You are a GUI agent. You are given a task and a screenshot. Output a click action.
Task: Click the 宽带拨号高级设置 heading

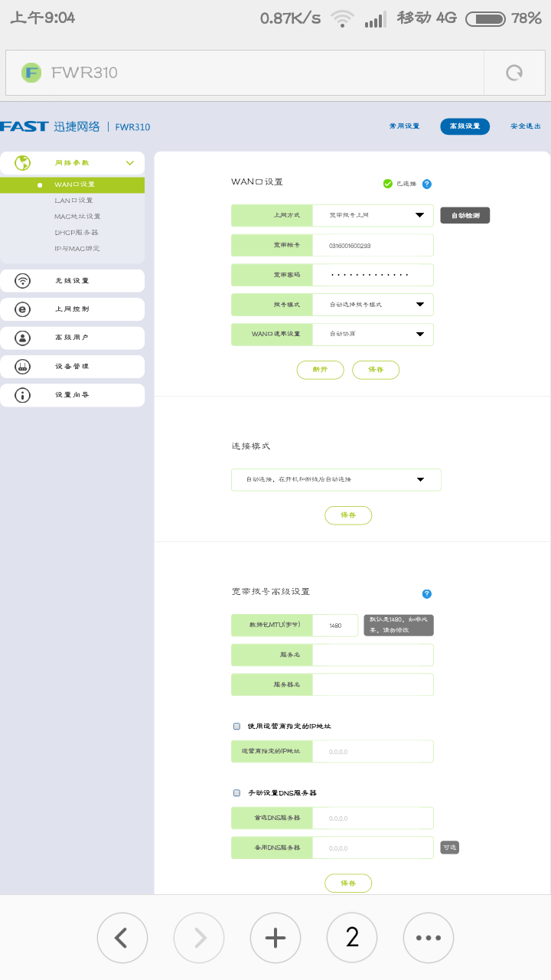pyautogui.click(x=271, y=592)
